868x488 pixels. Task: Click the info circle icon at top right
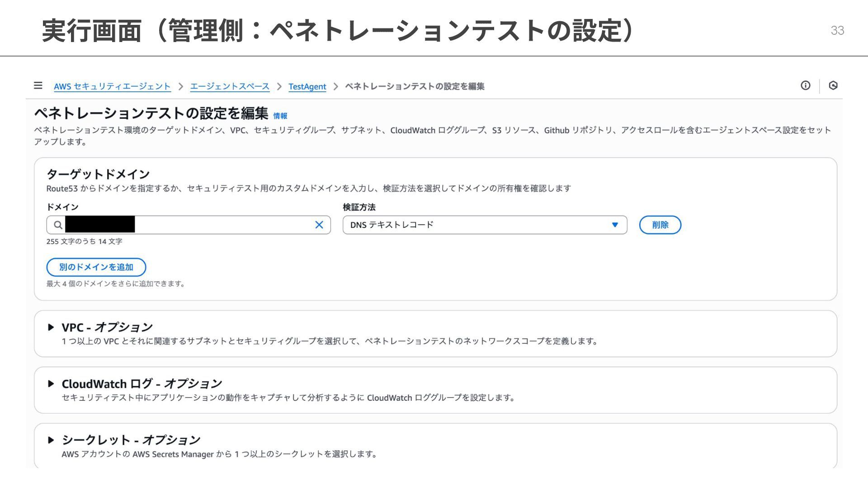tap(805, 85)
